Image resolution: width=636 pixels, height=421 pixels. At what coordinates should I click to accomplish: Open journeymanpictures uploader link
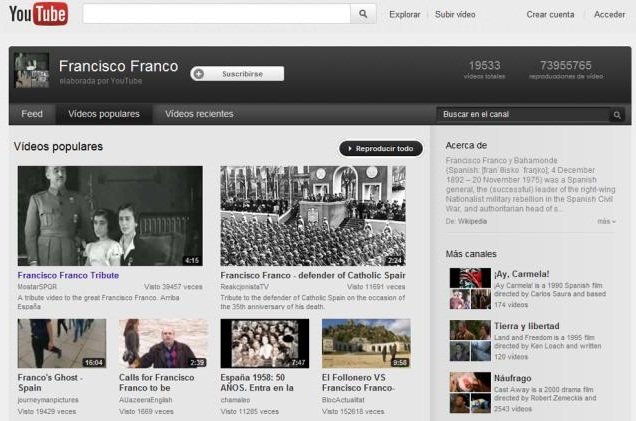click(48, 400)
